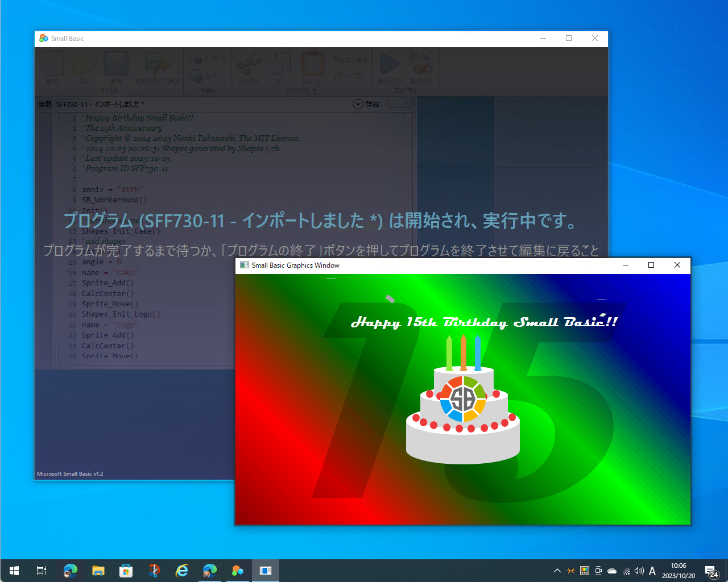Run the program with the 実行 play icon
This screenshot has height=582, width=728.
point(390,64)
